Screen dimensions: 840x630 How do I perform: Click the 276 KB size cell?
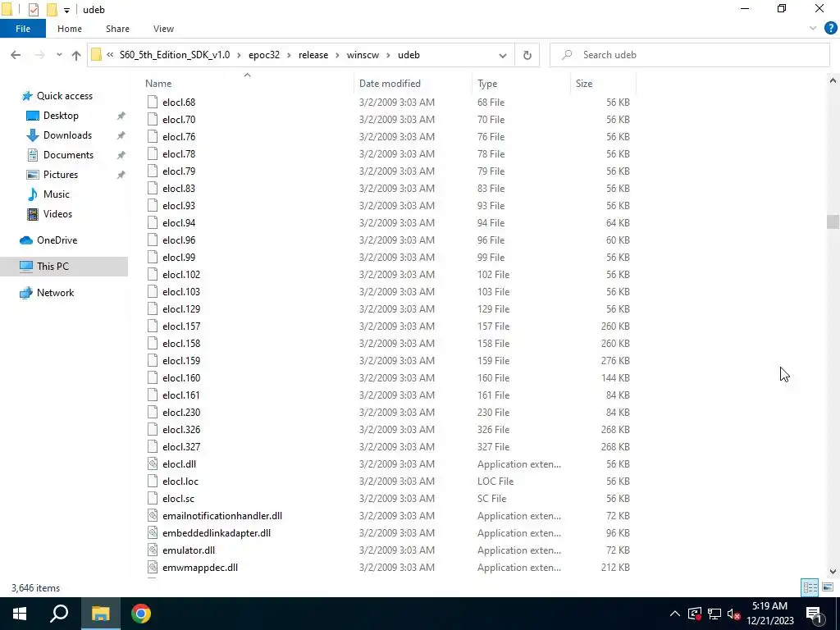tap(615, 361)
